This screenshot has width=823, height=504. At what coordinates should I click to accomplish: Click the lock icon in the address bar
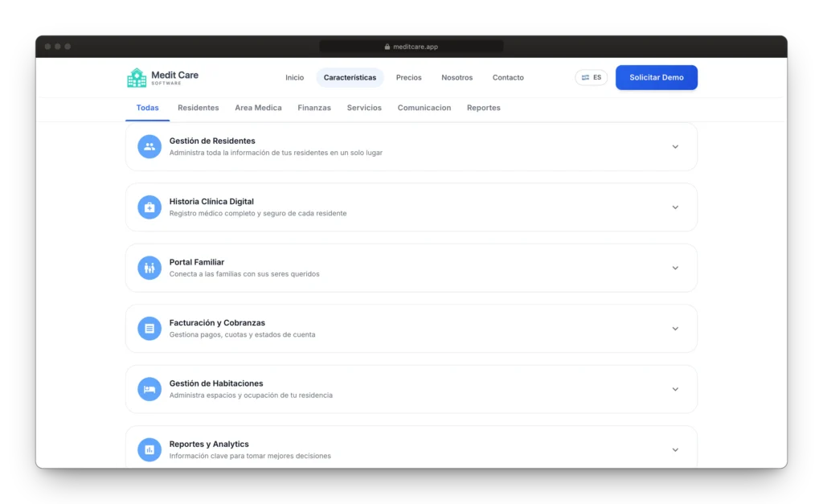(387, 47)
